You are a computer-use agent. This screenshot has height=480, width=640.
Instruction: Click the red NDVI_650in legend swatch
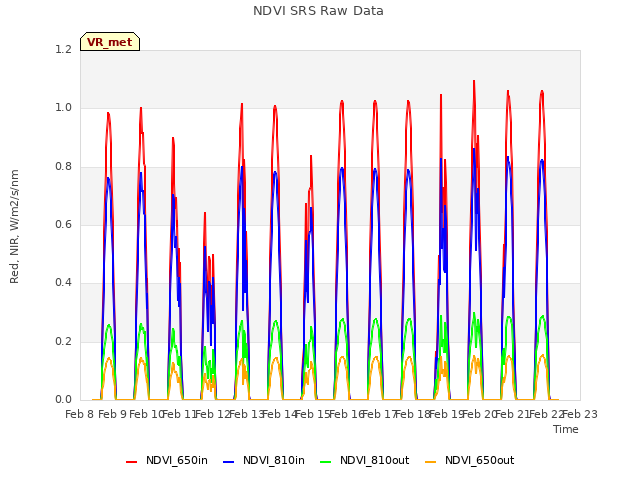131,462
